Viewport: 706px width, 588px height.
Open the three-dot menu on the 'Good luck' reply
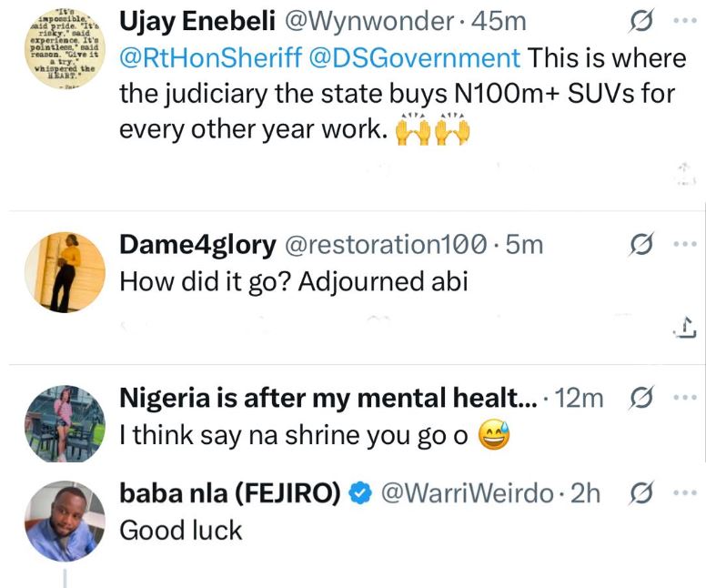682,493
